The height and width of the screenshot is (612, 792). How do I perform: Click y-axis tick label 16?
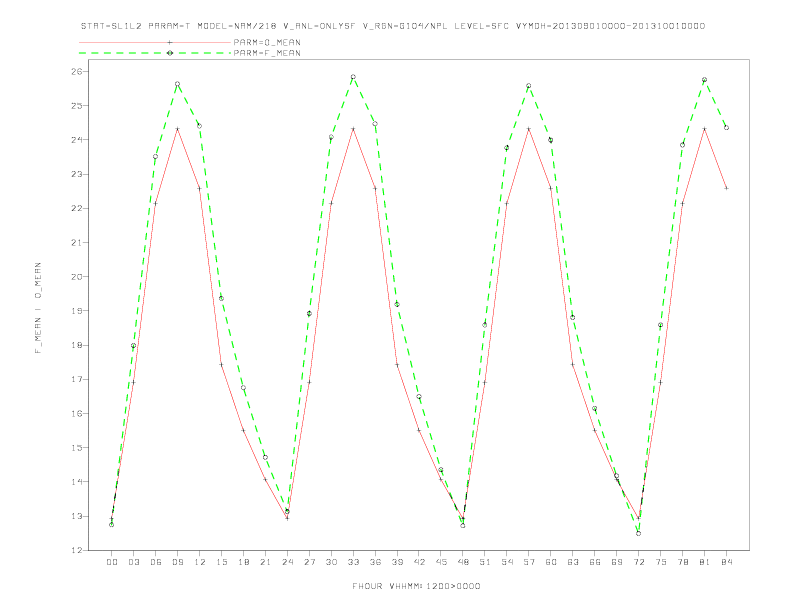coord(77,413)
